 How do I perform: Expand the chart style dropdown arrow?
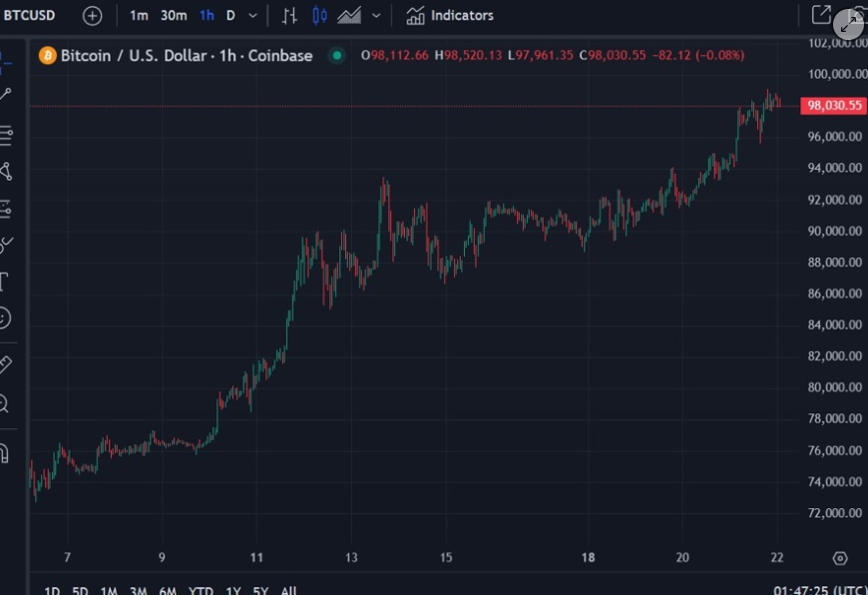[376, 16]
